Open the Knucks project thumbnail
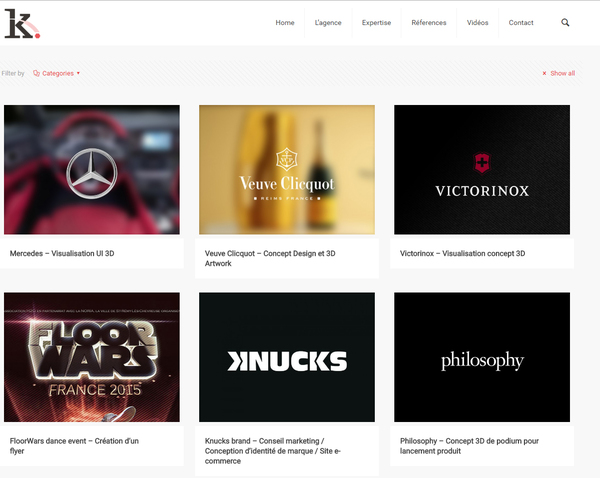 coord(287,357)
